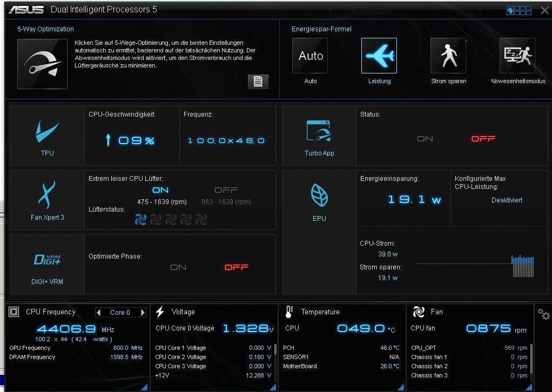Open the EPU leaf panel
The image size is (552, 392).
(x=319, y=232)
